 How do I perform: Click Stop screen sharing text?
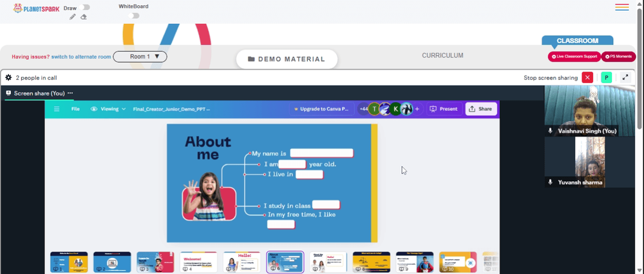click(x=551, y=78)
